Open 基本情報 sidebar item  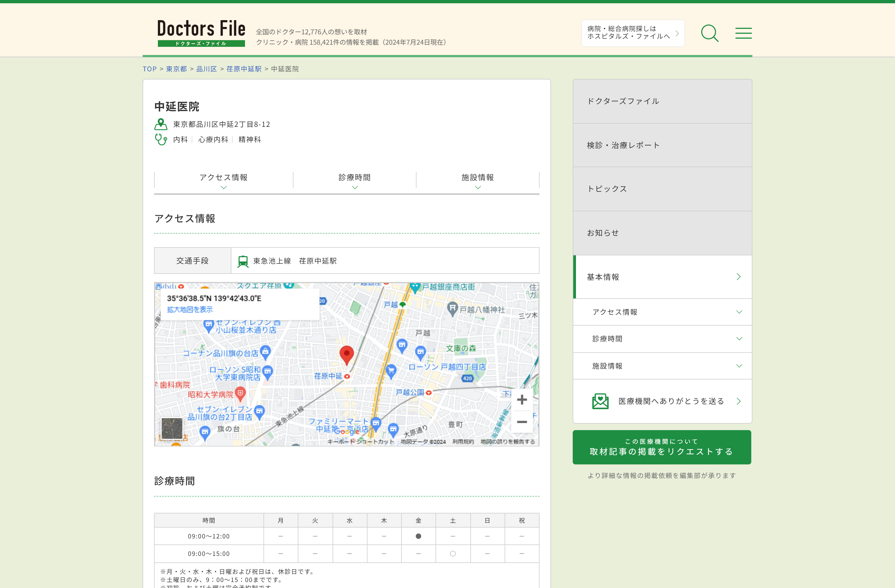tap(662, 277)
